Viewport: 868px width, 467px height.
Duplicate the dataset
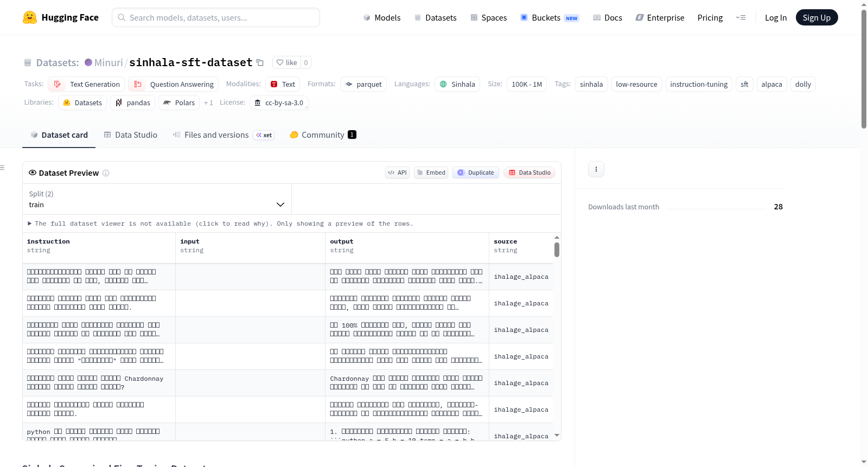[x=476, y=172]
